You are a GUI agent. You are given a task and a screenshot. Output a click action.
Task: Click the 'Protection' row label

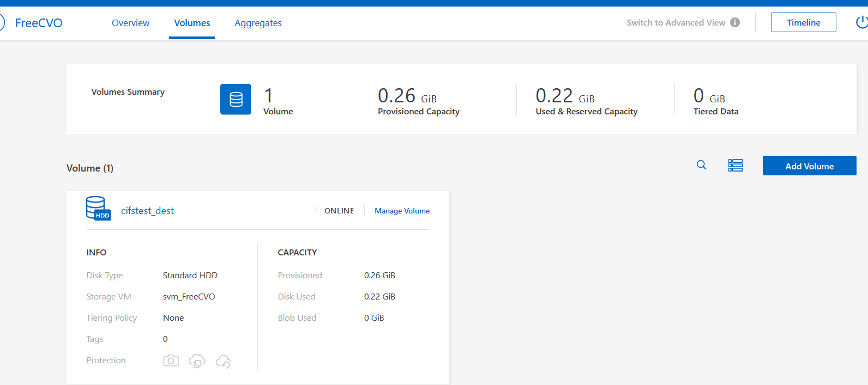pos(106,360)
